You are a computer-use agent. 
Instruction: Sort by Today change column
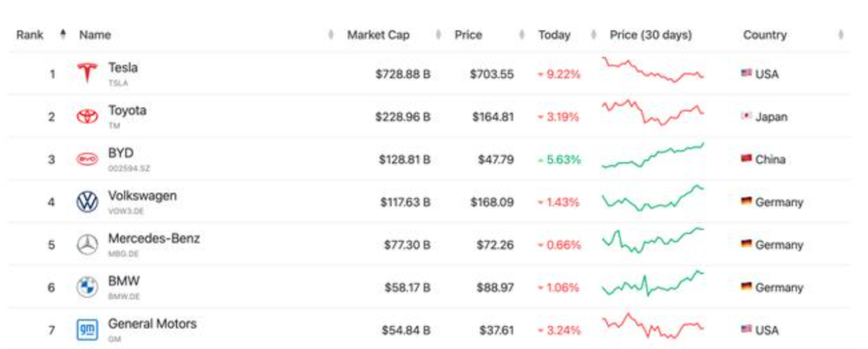tap(555, 35)
